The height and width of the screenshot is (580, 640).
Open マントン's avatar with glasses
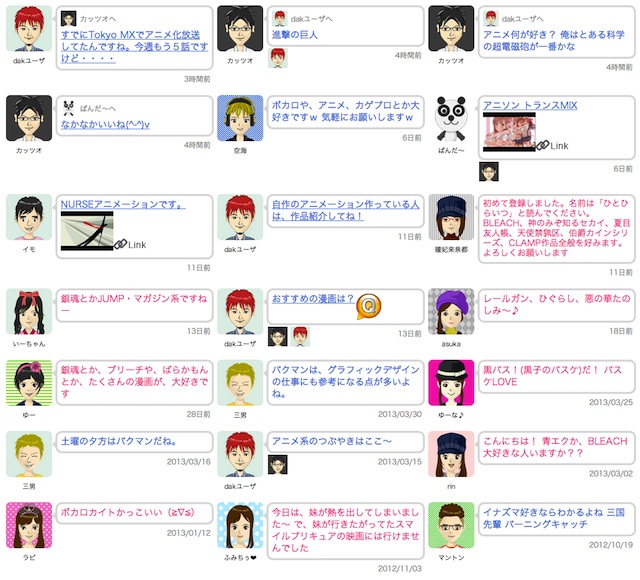pos(451,525)
